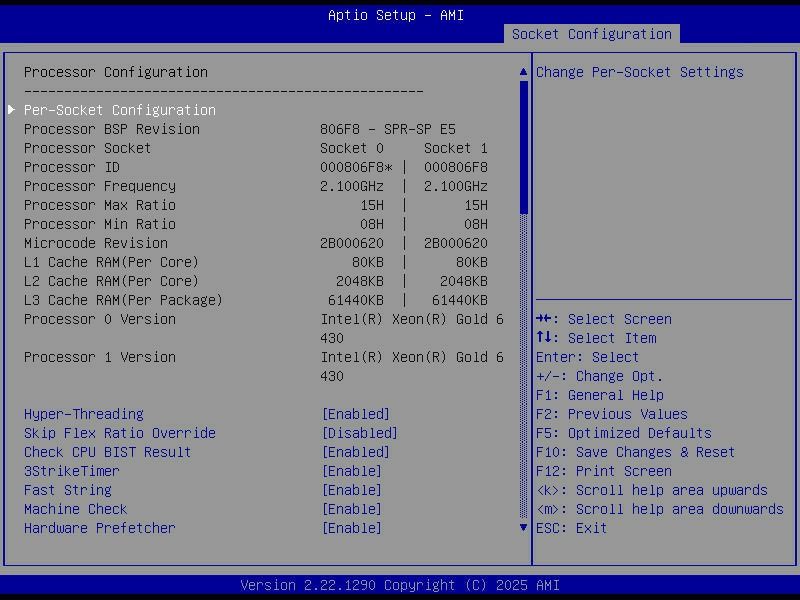Click the lower scrollbar track area

[523, 366]
